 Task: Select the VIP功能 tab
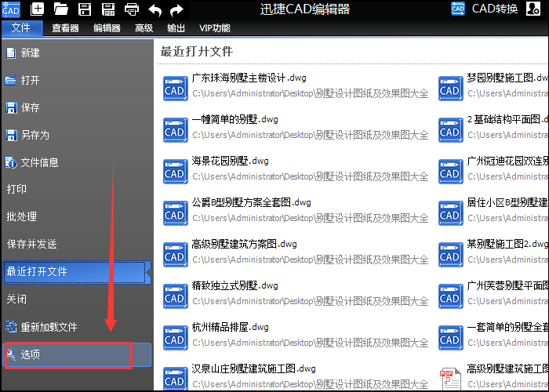pos(215,28)
